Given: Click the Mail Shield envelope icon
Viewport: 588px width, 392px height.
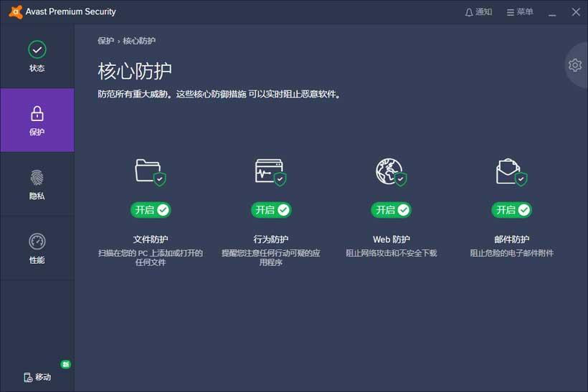Looking at the screenshot, I should click(511, 172).
